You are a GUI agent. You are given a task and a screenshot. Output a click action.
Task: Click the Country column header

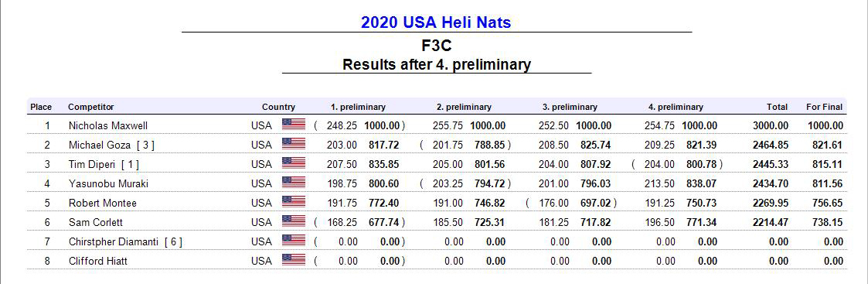tap(278, 107)
